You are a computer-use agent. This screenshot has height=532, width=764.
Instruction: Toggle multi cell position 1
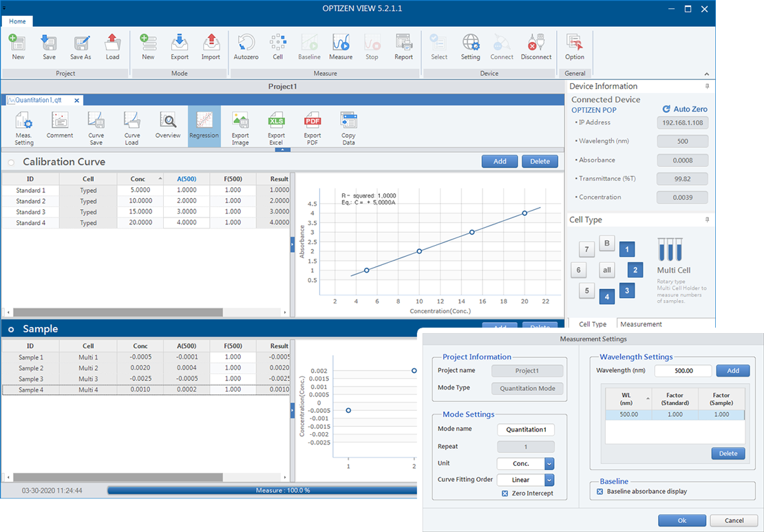(x=627, y=249)
